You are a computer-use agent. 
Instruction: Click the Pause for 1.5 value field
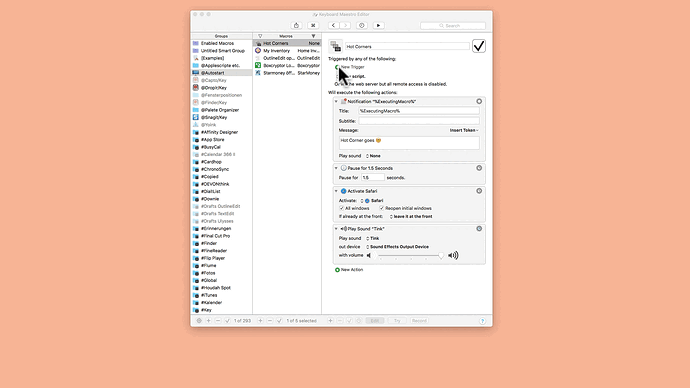point(373,178)
